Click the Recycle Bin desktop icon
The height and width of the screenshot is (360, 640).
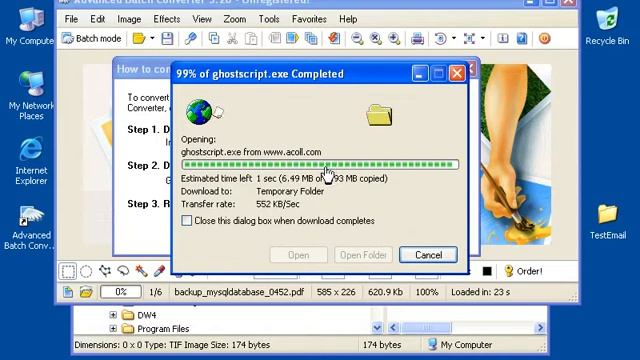coord(607,25)
